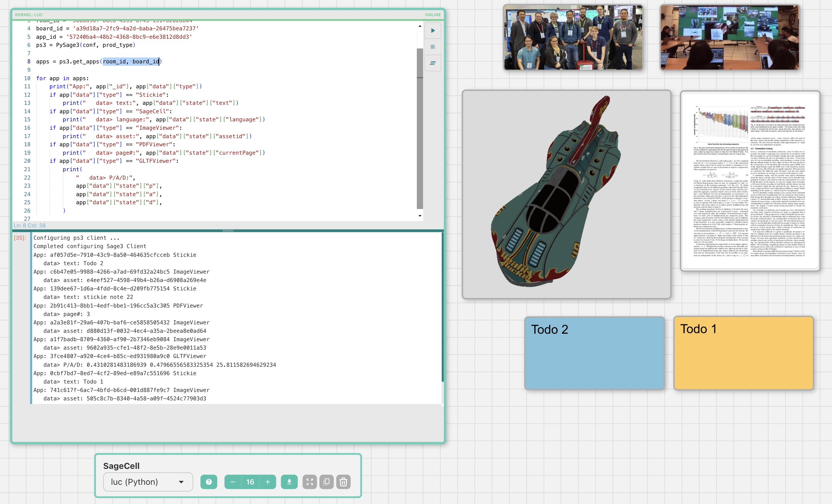Click the [35]: execution count label
This screenshot has width=832, height=504.
20,238
